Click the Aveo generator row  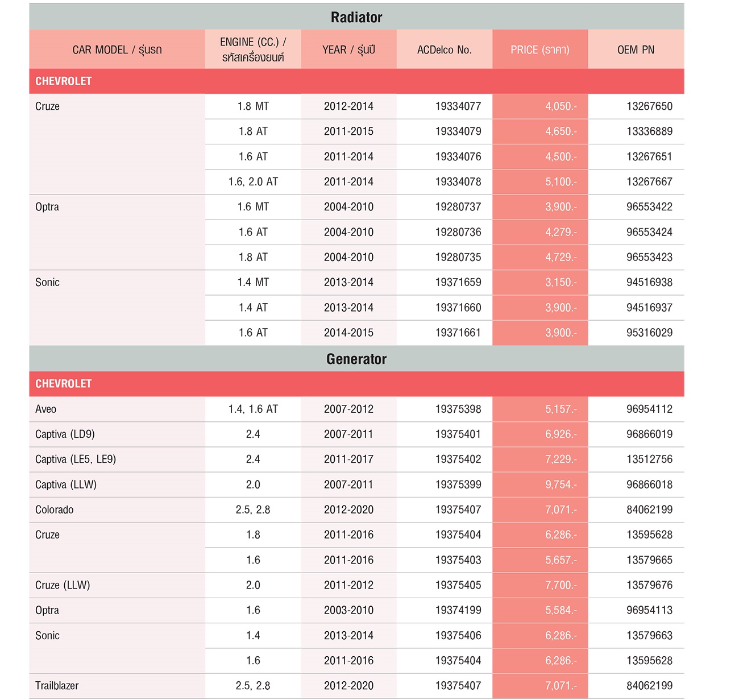coord(356,409)
